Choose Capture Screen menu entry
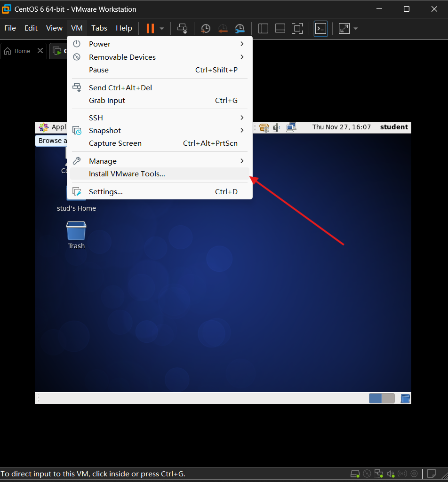 pos(160,143)
